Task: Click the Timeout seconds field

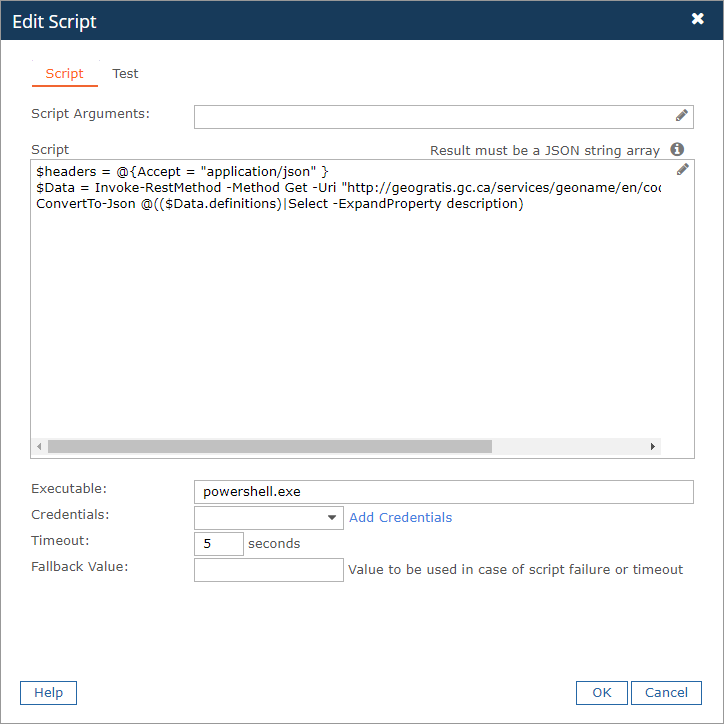Action: click(x=218, y=543)
